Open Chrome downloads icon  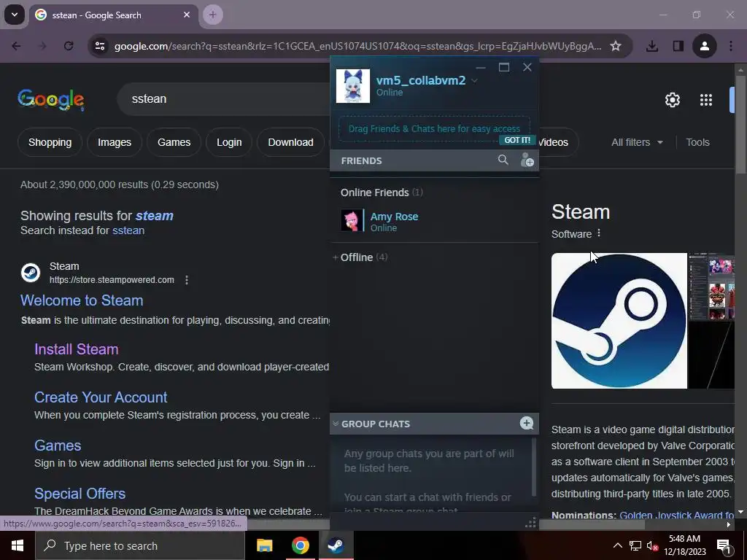[651, 46]
